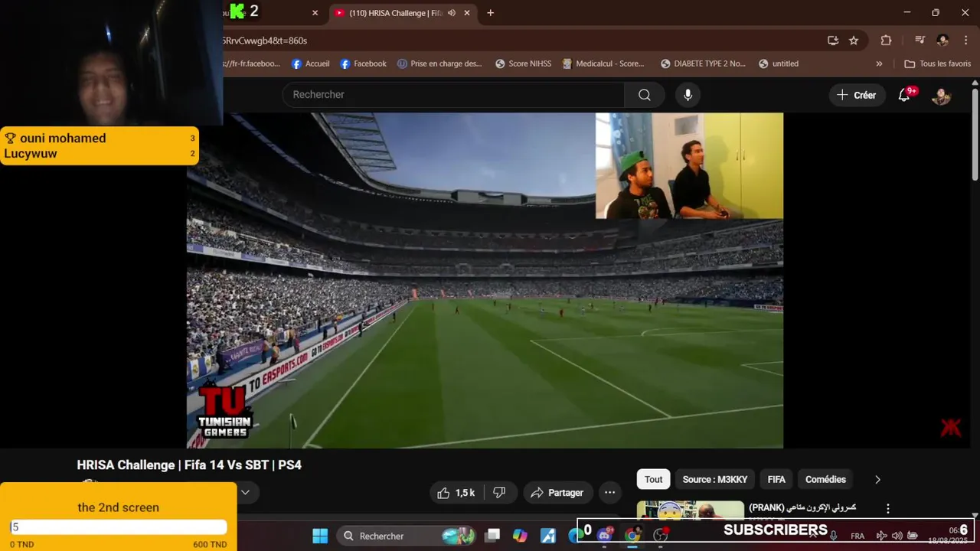Dislike the video with thumbs down

pyautogui.click(x=499, y=493)
